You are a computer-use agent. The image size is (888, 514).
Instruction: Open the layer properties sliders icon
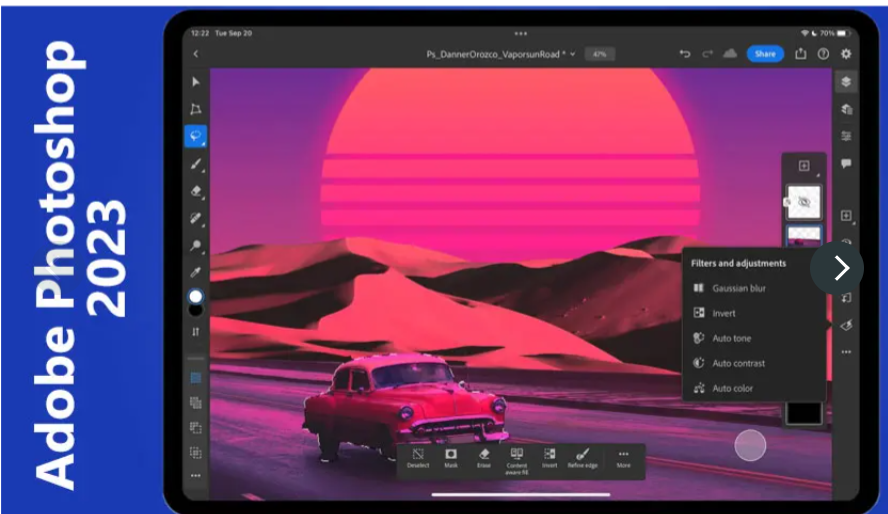(846, 136)
